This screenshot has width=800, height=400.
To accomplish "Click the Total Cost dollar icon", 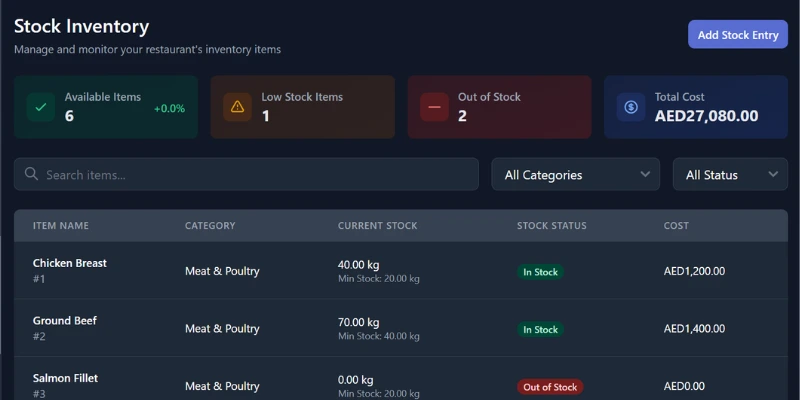I will (x=631, y=106).
